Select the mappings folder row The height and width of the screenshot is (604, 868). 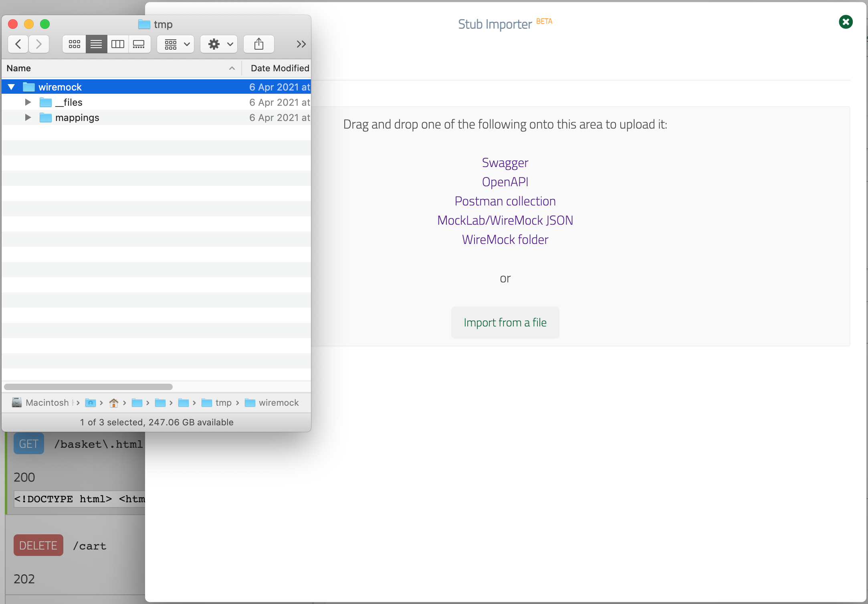click(x=156, y=117)
